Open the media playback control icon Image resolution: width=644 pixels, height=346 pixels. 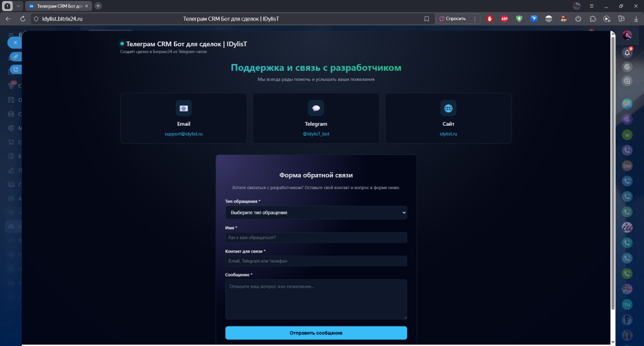(x=607, y=19)
